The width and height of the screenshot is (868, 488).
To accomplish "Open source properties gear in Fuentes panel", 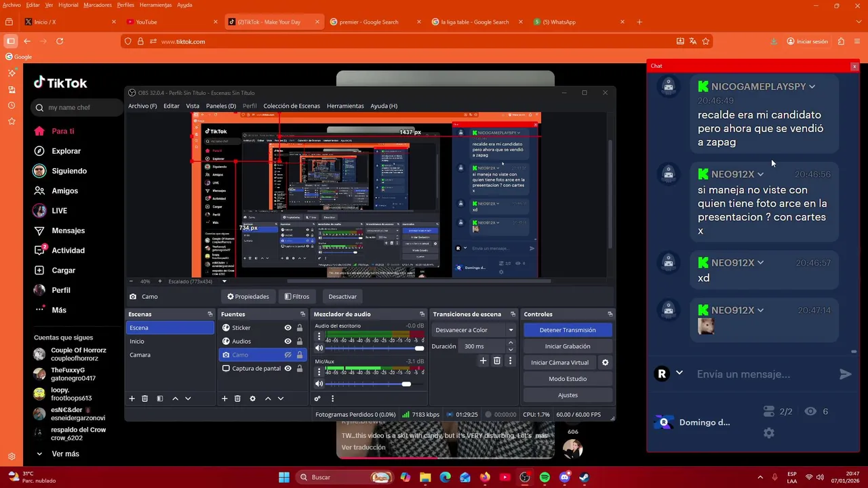I will coord(252,399).
